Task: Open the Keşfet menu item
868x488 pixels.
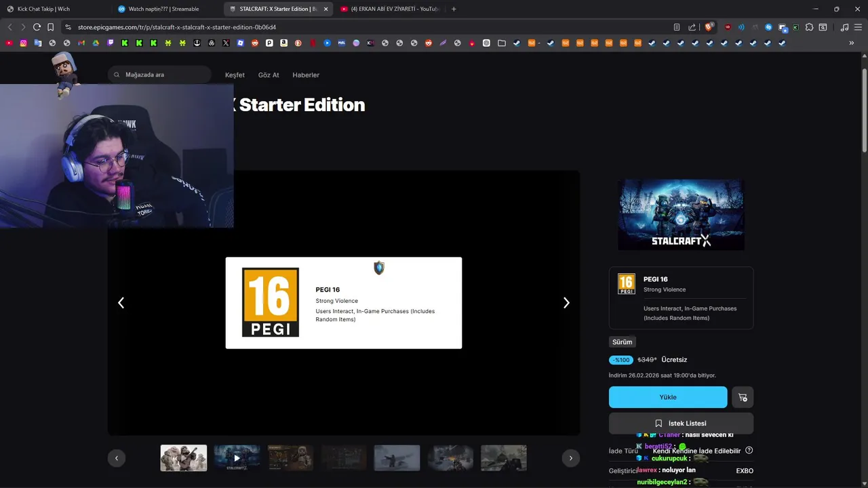Action: [x=235, y=75]
